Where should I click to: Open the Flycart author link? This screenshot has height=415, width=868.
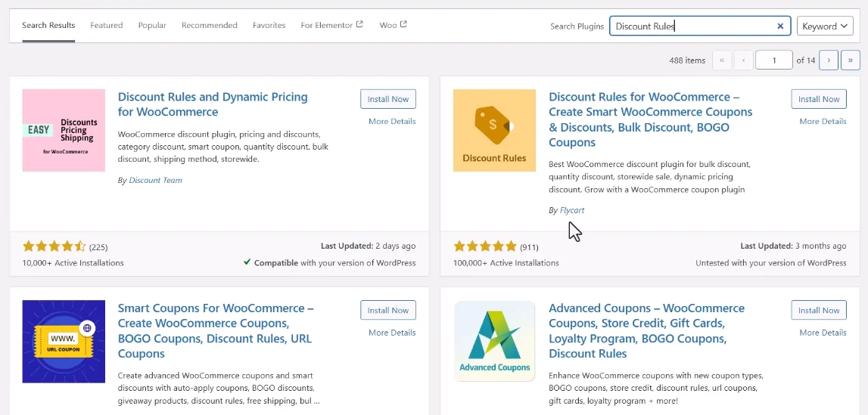click(572, 211)
